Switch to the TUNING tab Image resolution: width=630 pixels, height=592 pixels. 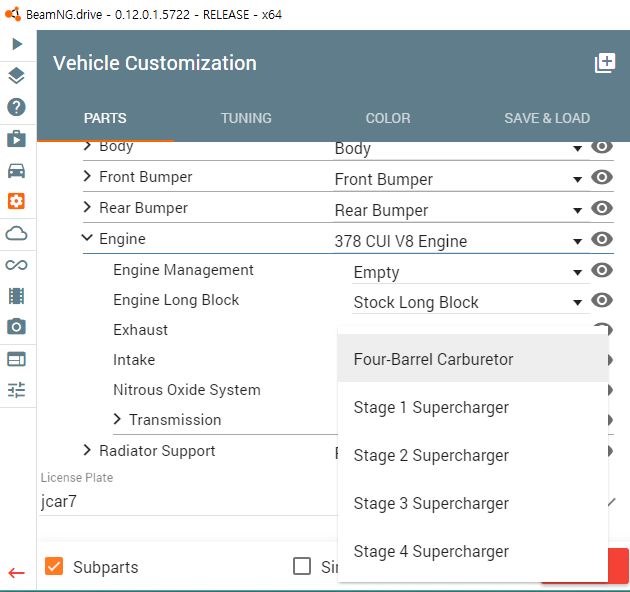246,118
